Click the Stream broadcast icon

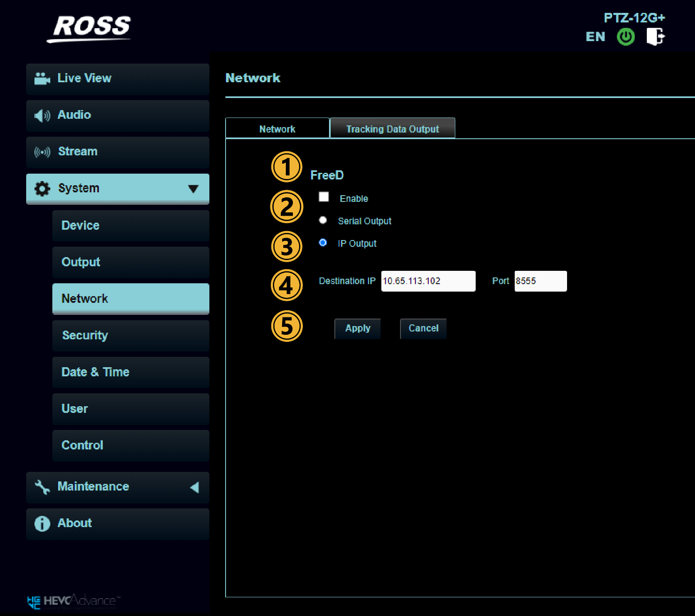(42, 152)
